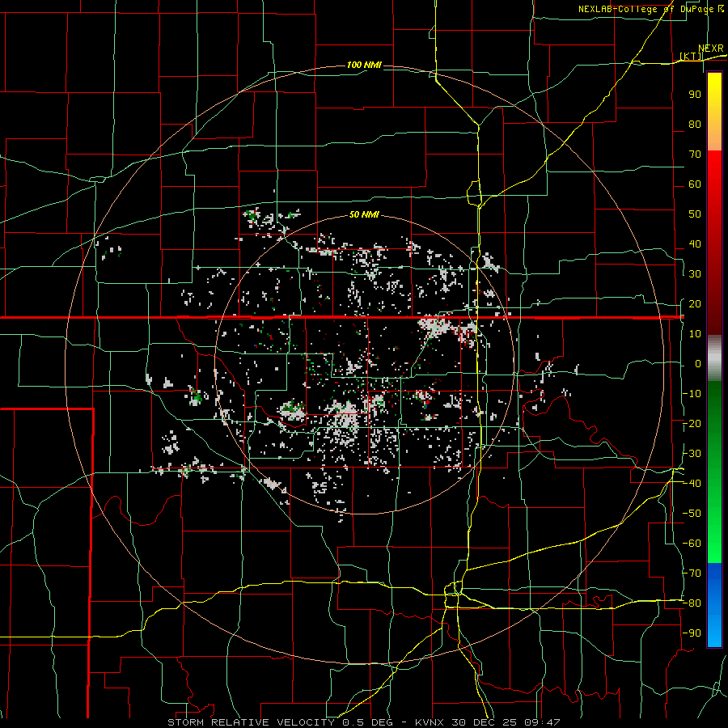Click the -90 value on the scale
Viewport: 728px width, 728px height.
tap(692, 633)
